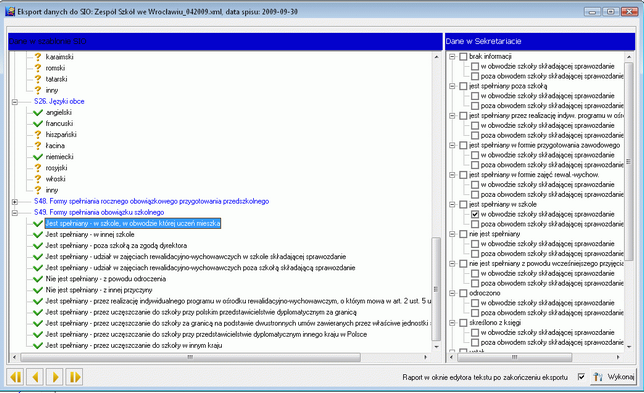Image resolution: width=644 pixels, height=393 pixels.
Task: Collapse the S26. Języki obce node
Action: tap(15, 101)
